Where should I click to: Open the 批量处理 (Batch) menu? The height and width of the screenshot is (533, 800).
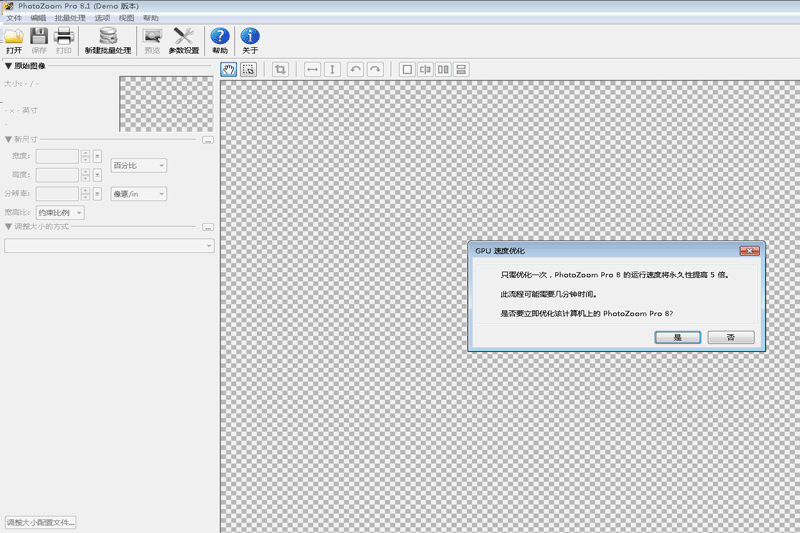(x=70, y=18)
